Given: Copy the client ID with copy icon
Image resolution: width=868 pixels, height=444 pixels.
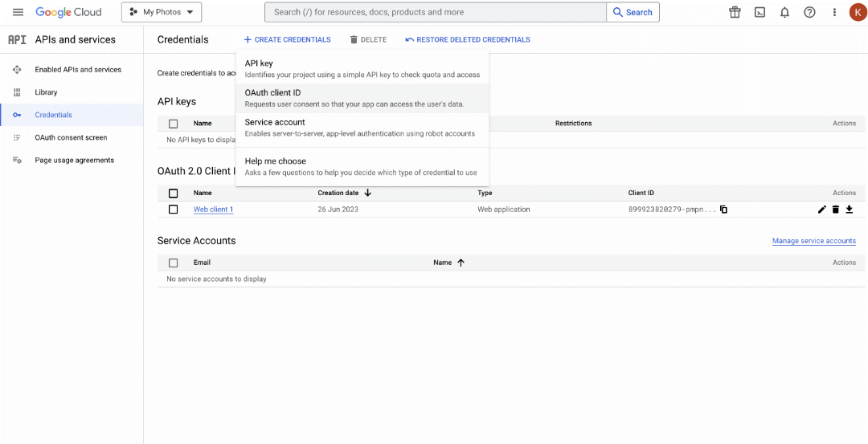Looking at the screenshot, I should coord(723,210).
